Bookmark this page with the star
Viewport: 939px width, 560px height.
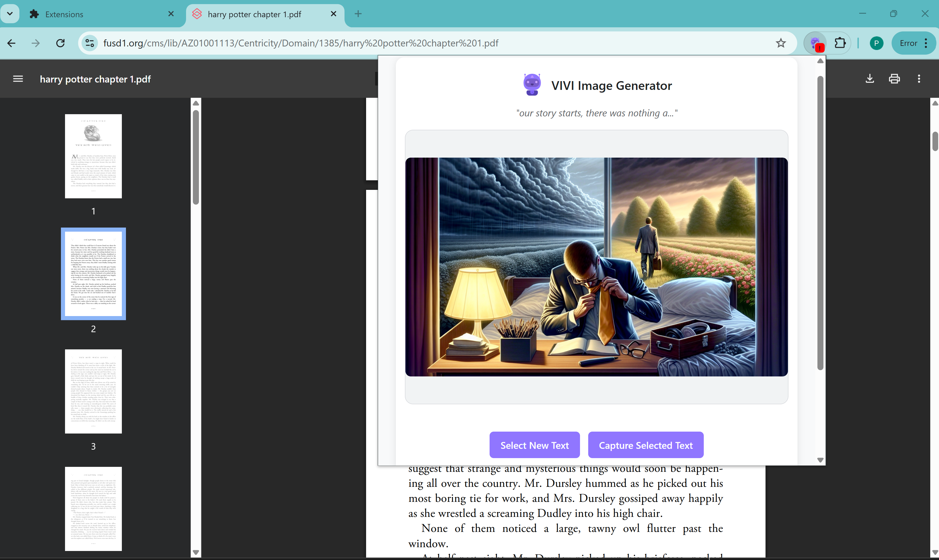point(781,43)
